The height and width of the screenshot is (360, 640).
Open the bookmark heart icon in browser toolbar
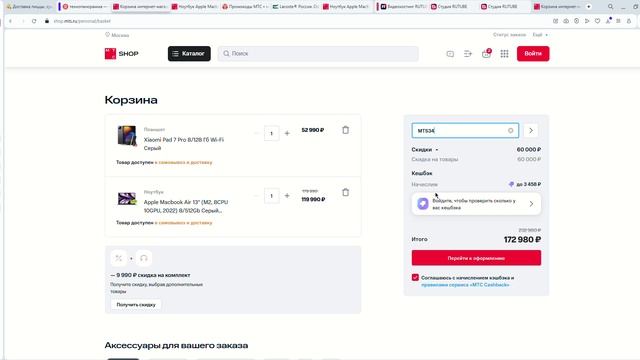598,21
